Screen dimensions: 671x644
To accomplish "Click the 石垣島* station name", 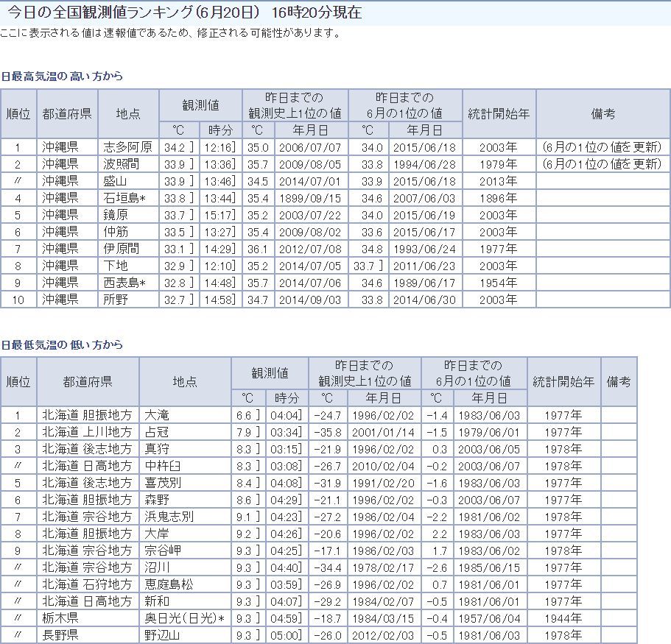I will tap(125, 197).
